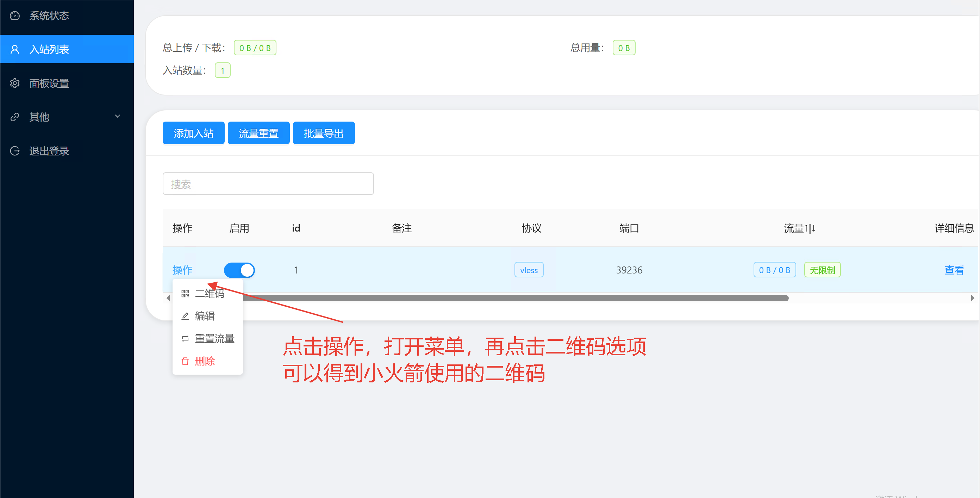Click the 查看 details link
This screenshot has width=980, height=498.
click(x=954, y=270)
